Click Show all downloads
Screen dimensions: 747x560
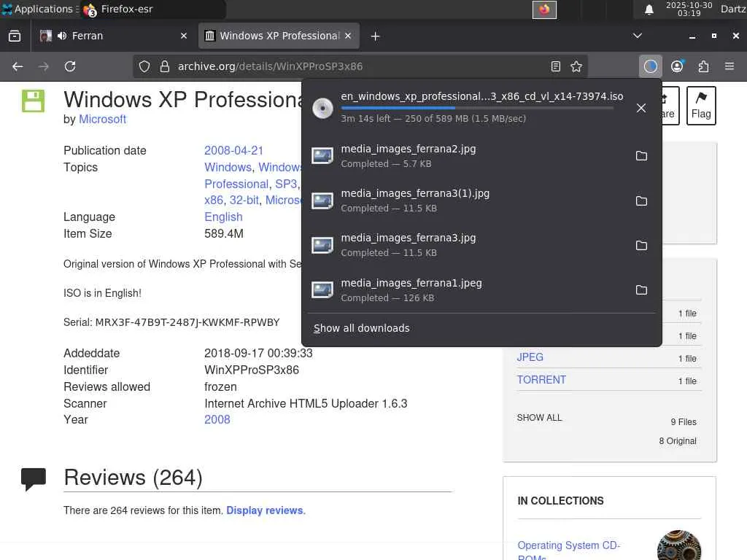click(362, 328)
